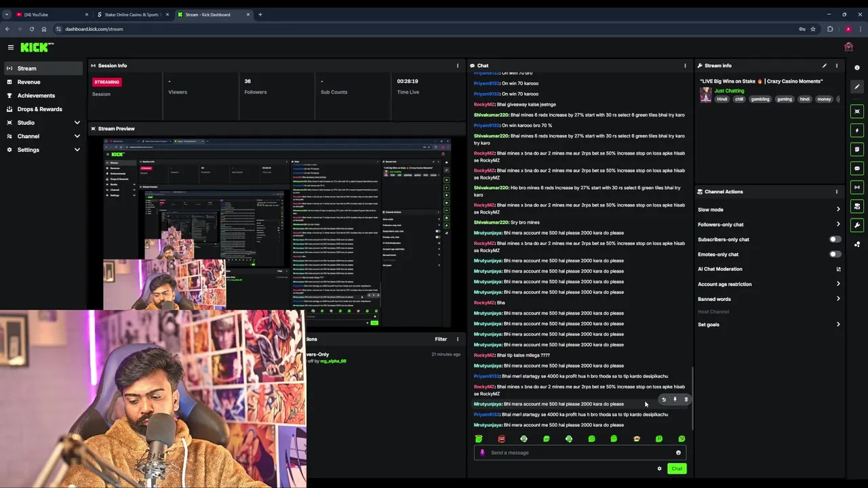Image resolution: width=868 pixels, height=488 pixels.
Task: Open the hamburger menu beside the Kick logo
Action: coord(11,47)
